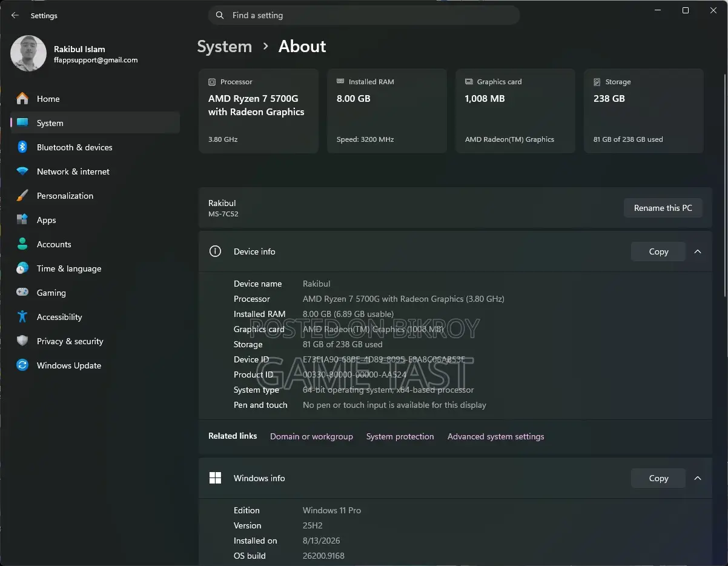
Task: Open Home from the sidebar house icon
Action: (22, 99)
